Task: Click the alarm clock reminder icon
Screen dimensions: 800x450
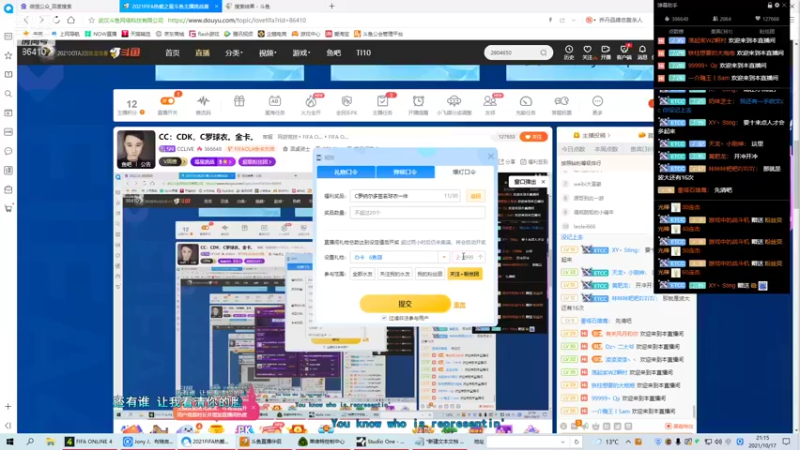Action: (x=418, y=101)
